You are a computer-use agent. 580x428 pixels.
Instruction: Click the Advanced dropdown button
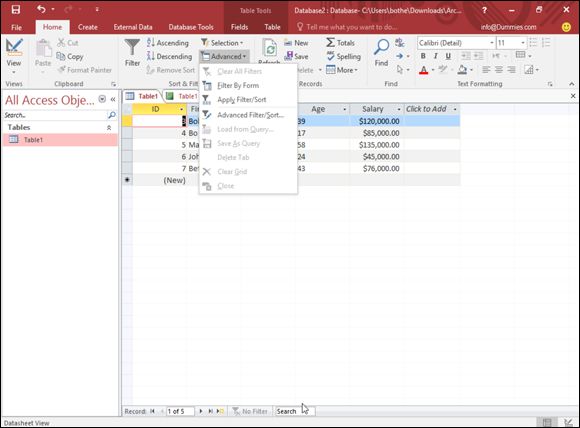click(224, 57)
